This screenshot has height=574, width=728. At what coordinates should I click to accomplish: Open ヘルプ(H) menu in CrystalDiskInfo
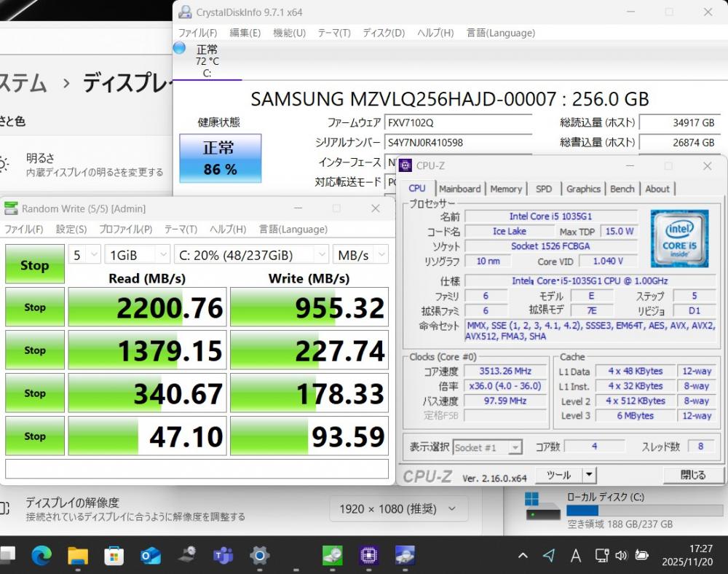click(x=435, y=33)
